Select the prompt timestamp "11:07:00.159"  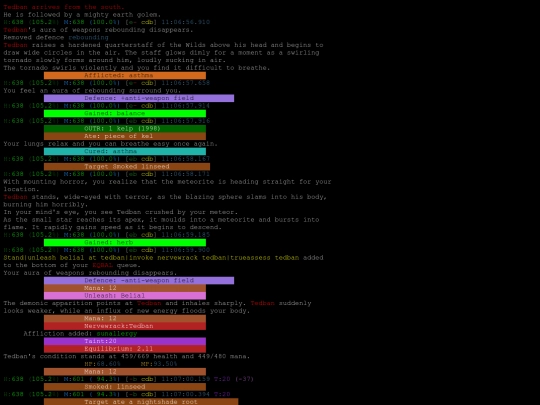(185, 379)
